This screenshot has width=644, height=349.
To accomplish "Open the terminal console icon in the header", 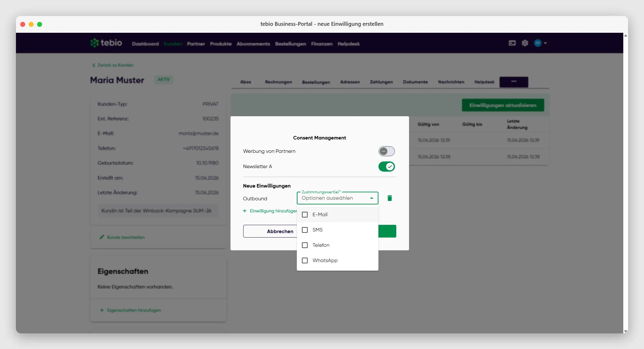I will tap(512, 43).
